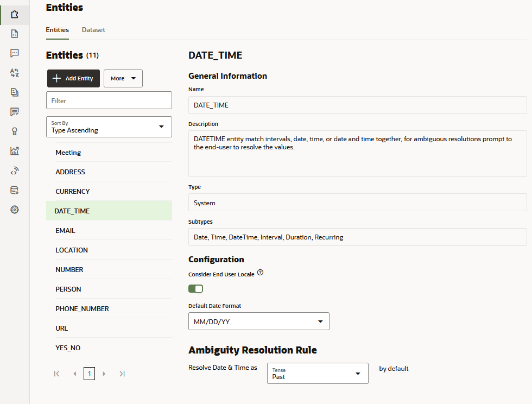Open the Sort By Type Ascending dropdown
Image resolution: width=532 pixels, height=404 pixels.
point(109,127)
